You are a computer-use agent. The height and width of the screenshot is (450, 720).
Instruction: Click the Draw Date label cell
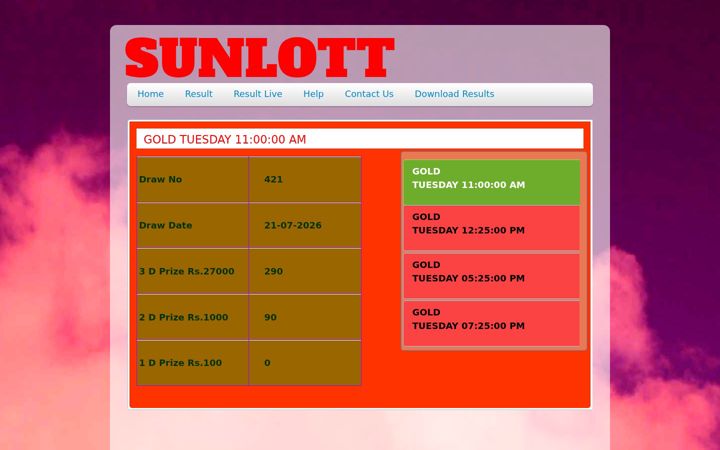[x=193, y=225]
